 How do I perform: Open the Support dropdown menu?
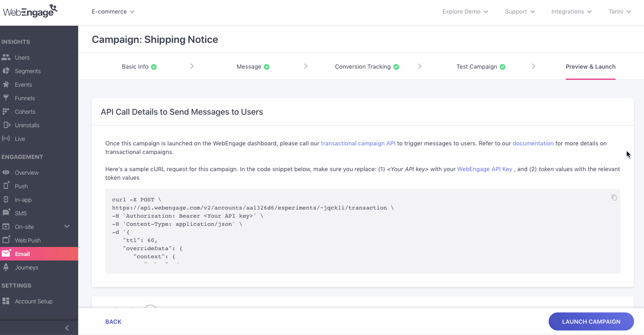pos(520,11)
